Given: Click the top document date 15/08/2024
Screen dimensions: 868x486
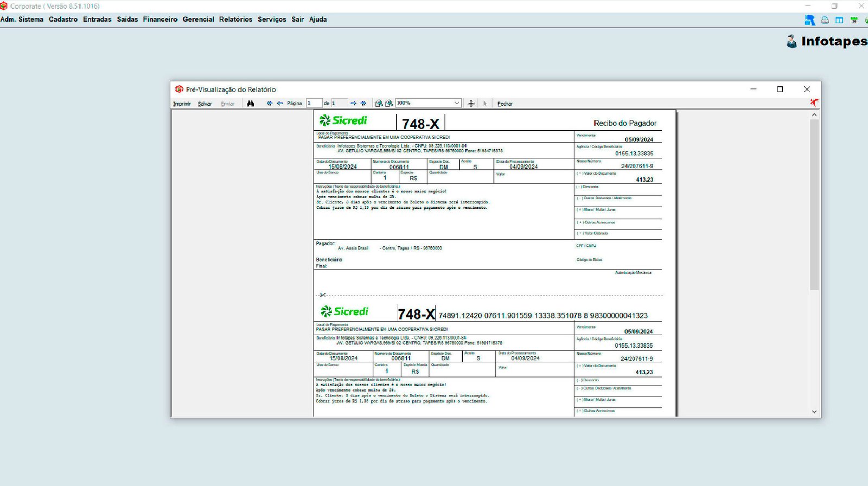Looking at the screenshot, I should tap(342, 167).
